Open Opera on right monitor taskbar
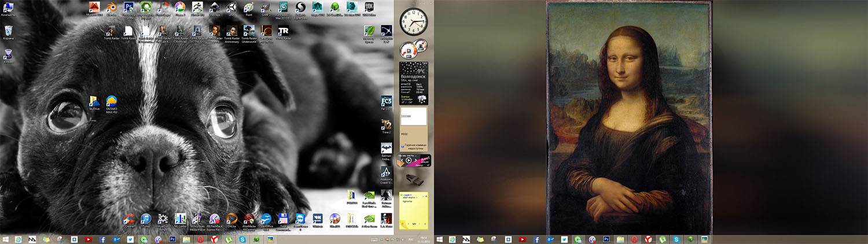The height and width of the screenshot is (244, 868). click(x=635, y=239)
